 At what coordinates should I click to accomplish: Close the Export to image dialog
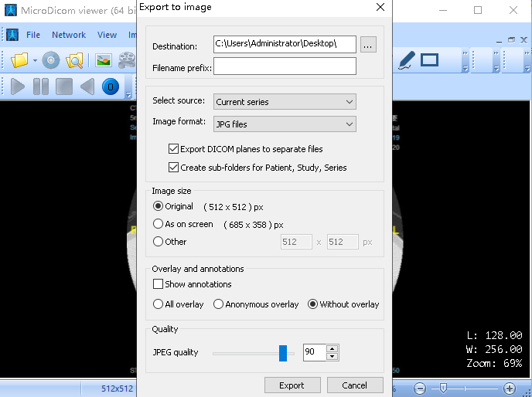[x=380, y=7]
